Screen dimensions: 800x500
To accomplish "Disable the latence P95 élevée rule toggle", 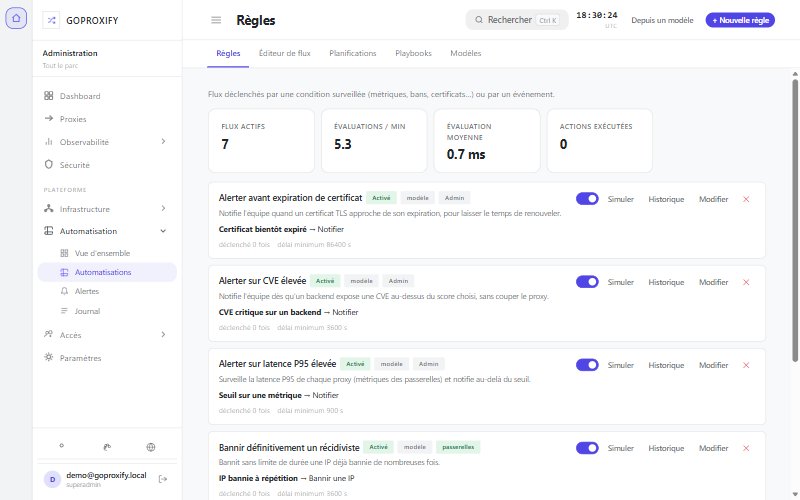I will click(x=587, y=365).
